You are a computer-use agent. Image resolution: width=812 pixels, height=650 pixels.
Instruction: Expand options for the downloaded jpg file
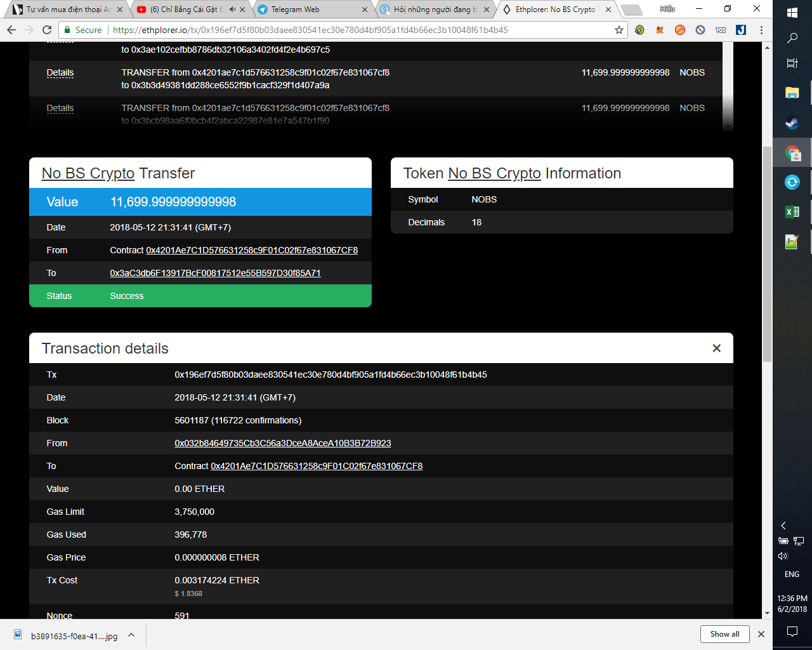coord(131,635)
